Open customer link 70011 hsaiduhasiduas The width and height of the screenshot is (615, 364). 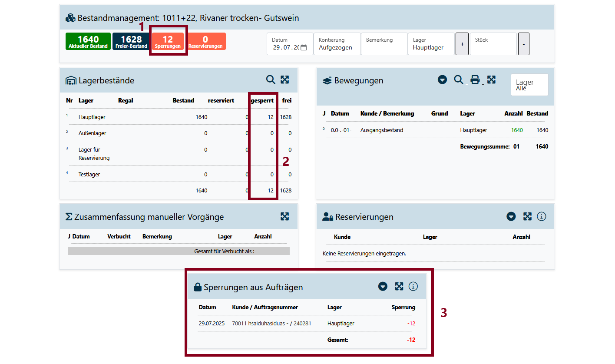click(261, 324)
